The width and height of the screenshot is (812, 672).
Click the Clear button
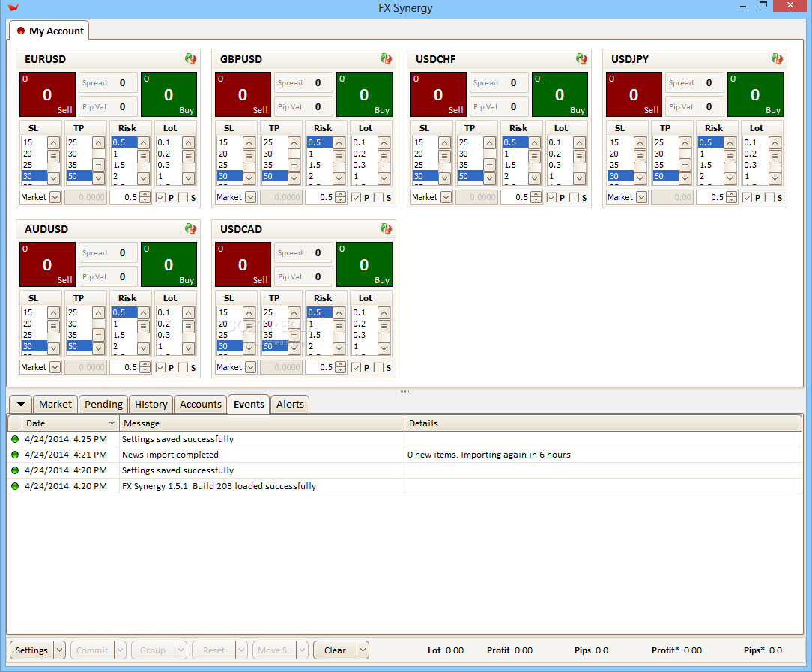coord(335,650)
